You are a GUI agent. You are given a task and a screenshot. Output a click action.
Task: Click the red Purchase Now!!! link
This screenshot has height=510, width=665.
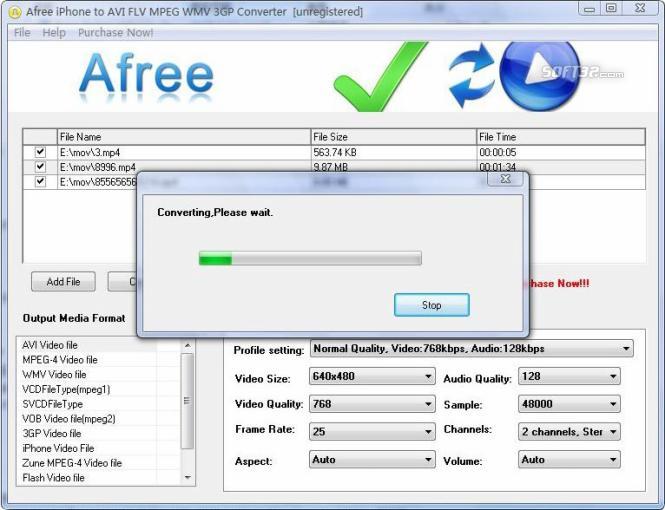click(559, 284)
